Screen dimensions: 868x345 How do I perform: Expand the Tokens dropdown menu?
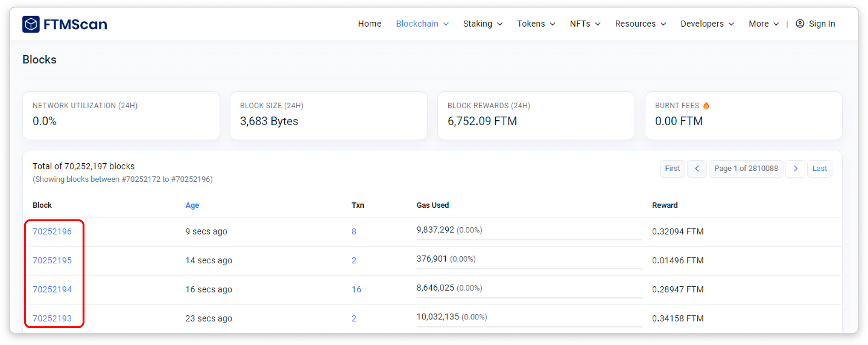(x=536, y=24)
